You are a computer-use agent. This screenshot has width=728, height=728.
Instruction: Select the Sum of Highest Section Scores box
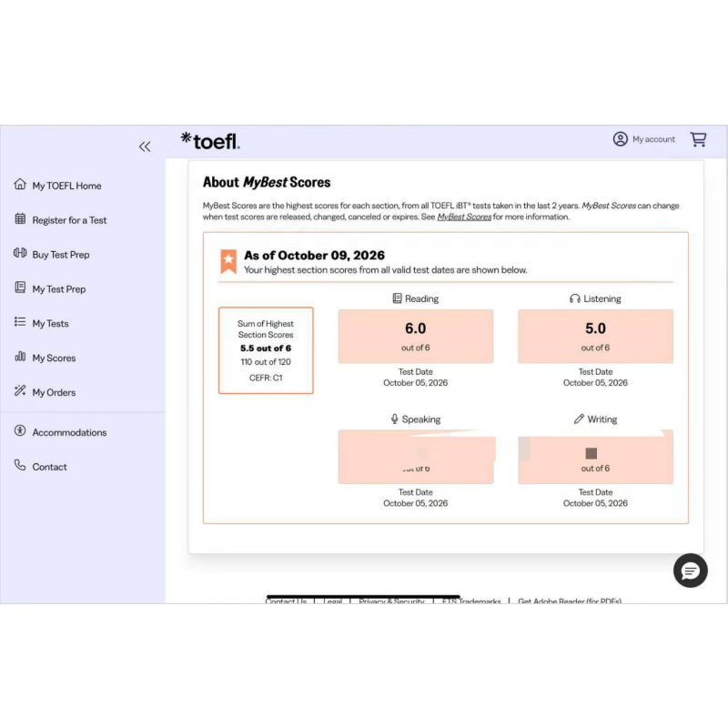tap(266, 350)
